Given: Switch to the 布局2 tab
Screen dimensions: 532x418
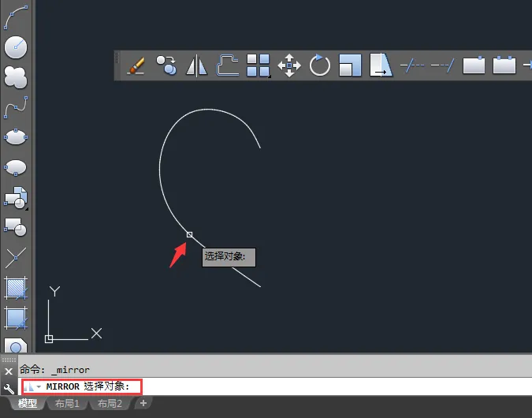Looking at the screenshot, I should point(110,403).
